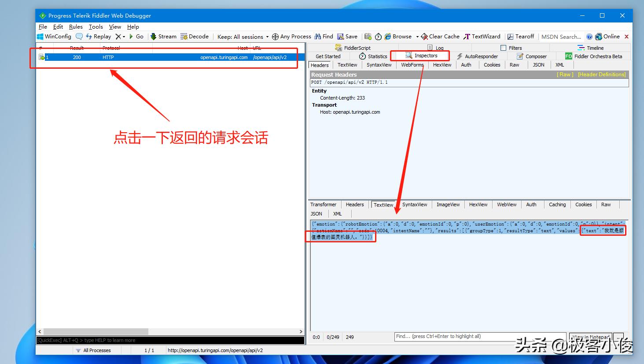Open the Inspectors tab

pos(421,56)
